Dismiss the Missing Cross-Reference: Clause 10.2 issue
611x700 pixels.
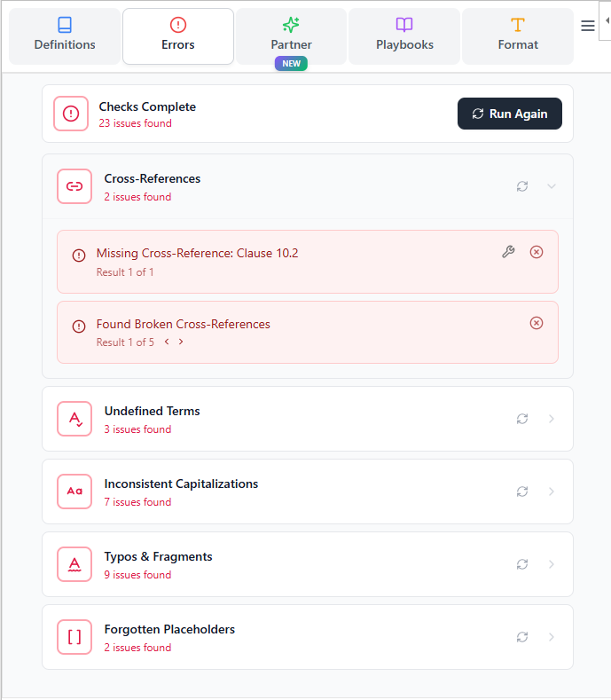coord(537,252)
